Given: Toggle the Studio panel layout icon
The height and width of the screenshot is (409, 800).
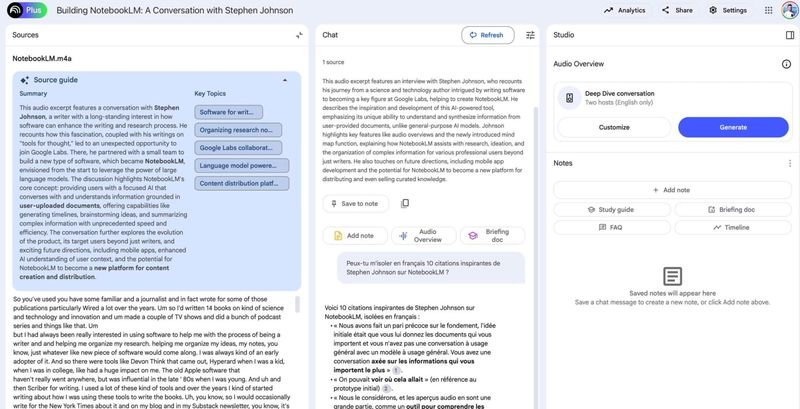Looking at the screenshot, I should 790,35.
